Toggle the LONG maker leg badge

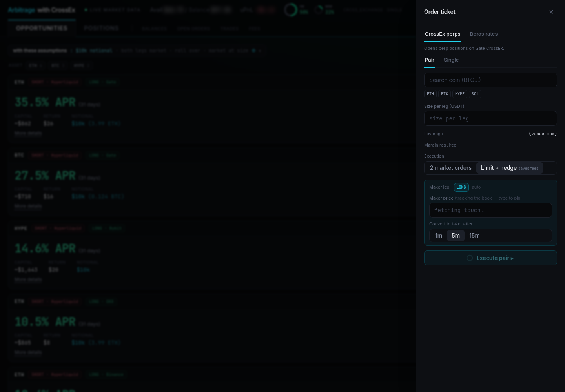(x=461, y=187)
